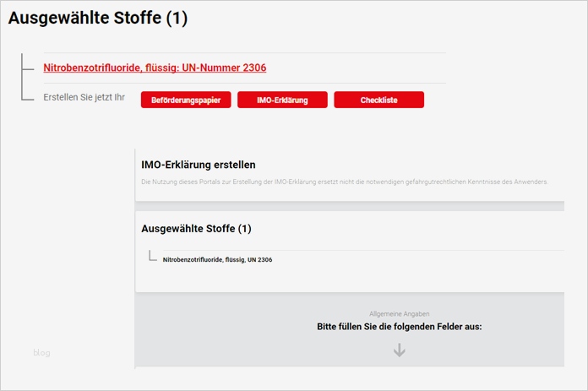Click the "Allgemeine Angaben" label
The width and height of the screenshot is (588, 391).
[x=399, y=313]
